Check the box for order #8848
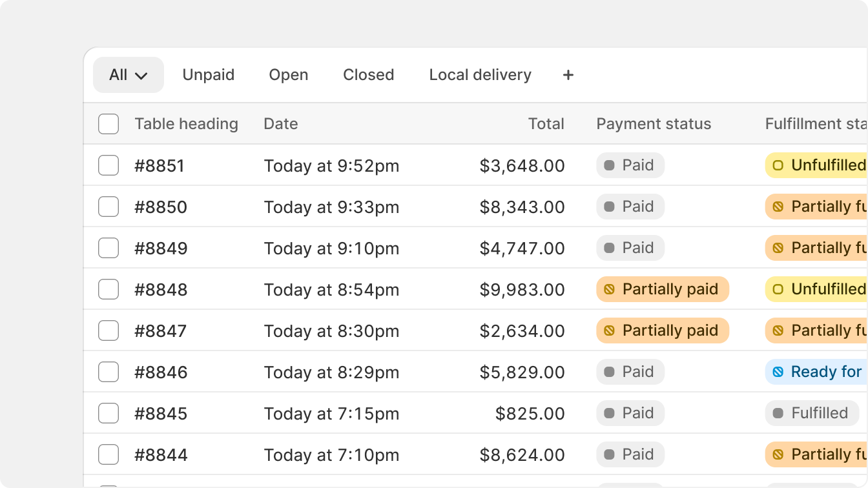 [x=108, y=289]
